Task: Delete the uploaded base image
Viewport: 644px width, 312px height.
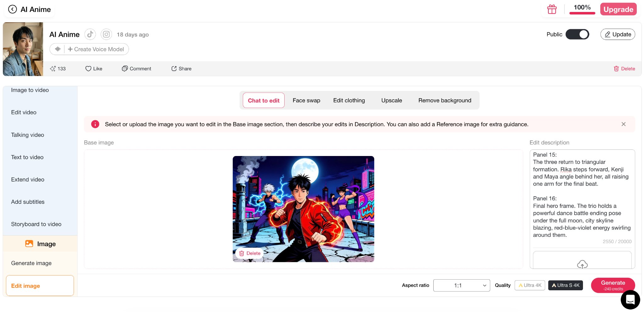Action: (250, 253)
